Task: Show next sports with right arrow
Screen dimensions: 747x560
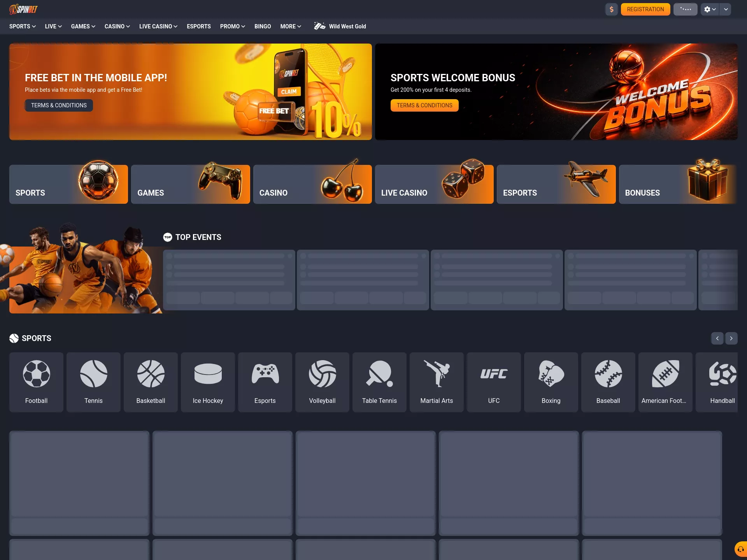Action: pyautogui.click(x=731, y=338)
